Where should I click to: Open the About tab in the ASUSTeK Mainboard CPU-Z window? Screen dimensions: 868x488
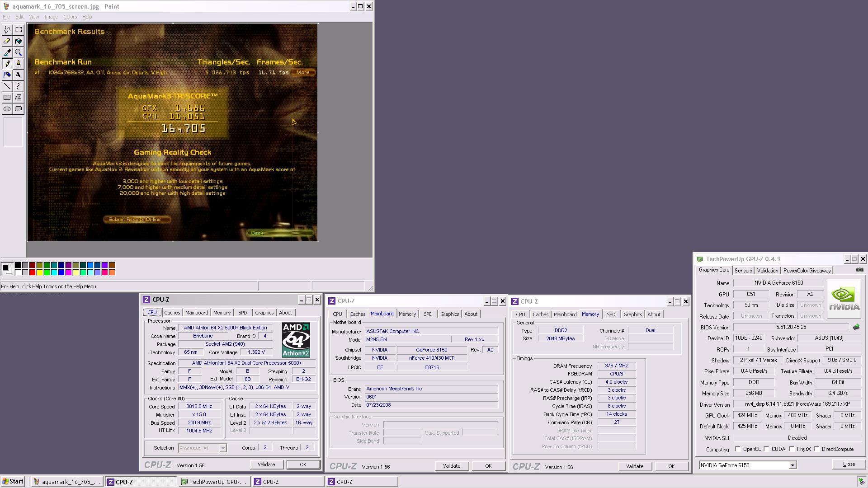point(471,314)
